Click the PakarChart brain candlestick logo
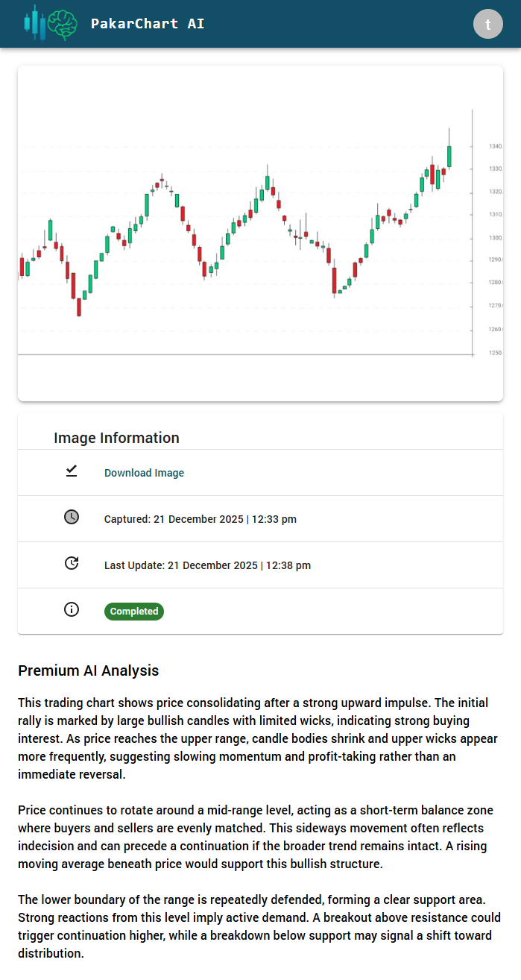 pos(50,23)
